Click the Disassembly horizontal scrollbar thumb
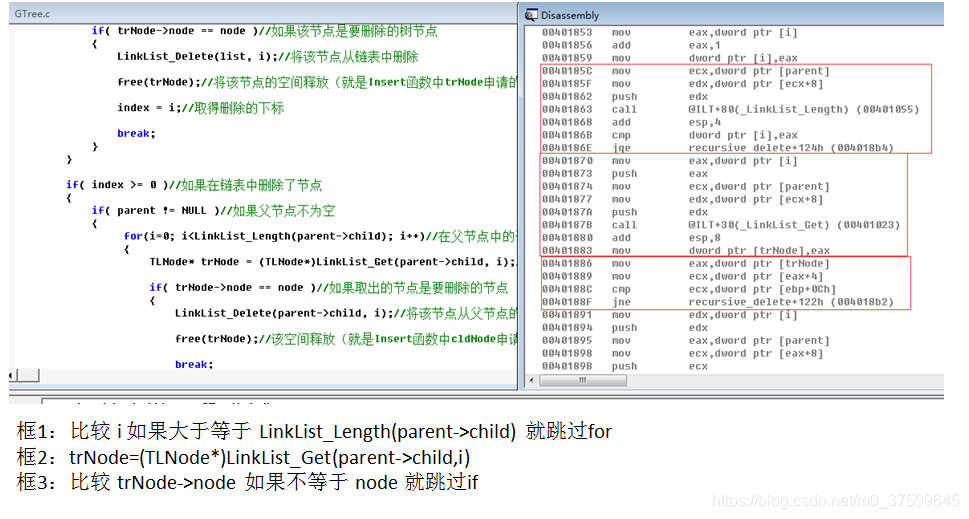Screen dimensions: 969x519 pos(583,380)
